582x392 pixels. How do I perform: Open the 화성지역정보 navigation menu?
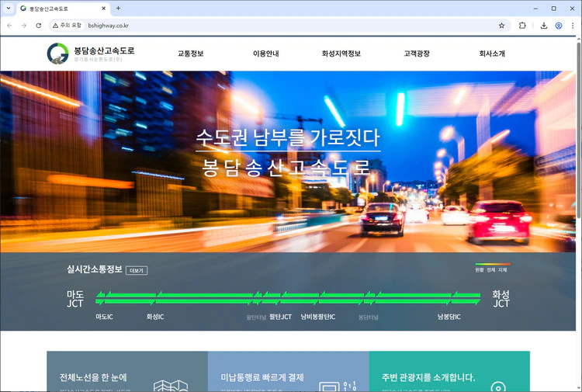pyautogui.click(x=341, y=54)
